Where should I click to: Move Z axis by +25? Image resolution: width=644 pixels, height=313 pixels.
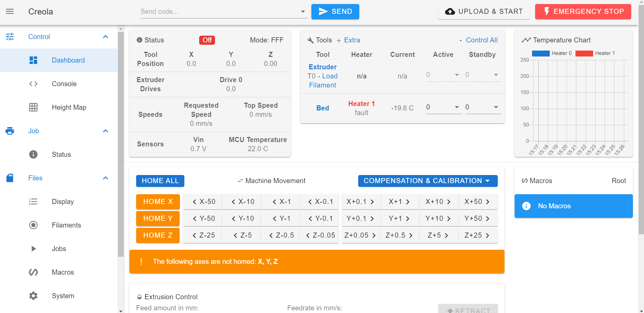[478, 235]
